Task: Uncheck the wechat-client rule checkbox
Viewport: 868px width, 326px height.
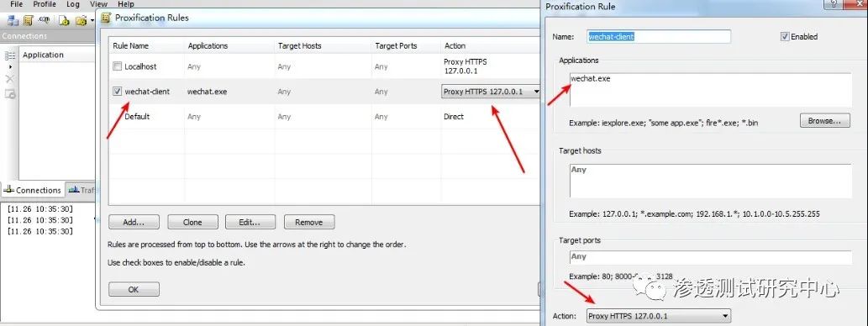Action: (118, 92)
